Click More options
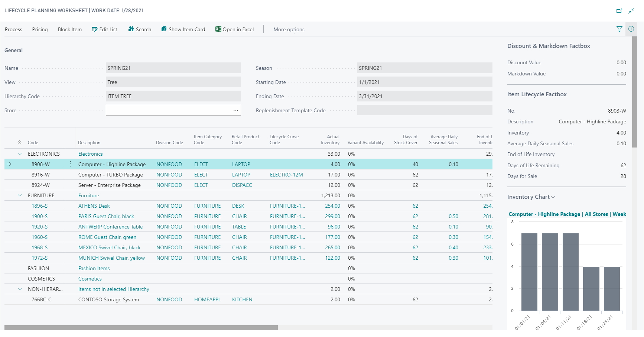 pos(289,29)
